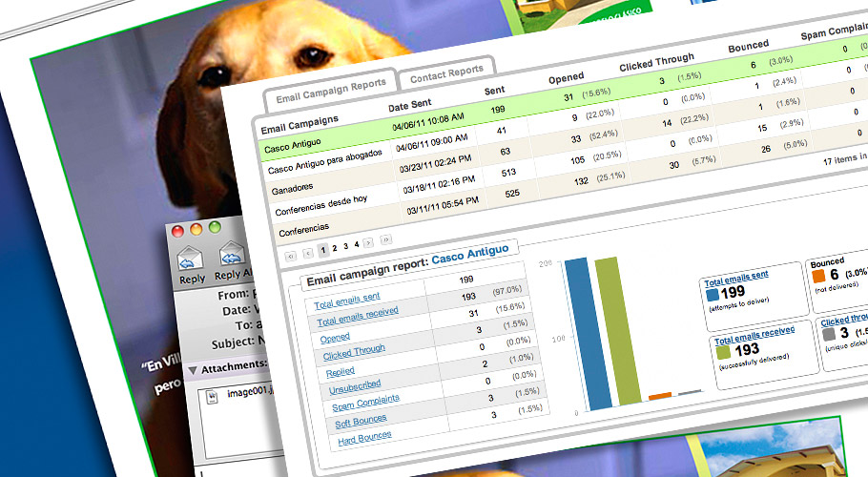
Task: Switch to the Email Campaign Reports tab
Action: (x=330, y=91)
